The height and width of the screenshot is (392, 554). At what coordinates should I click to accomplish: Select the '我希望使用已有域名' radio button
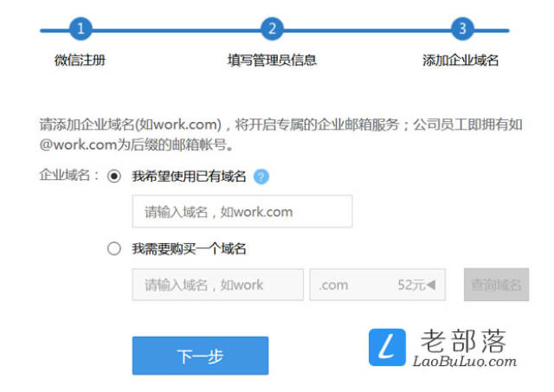(x=114, y=176)
